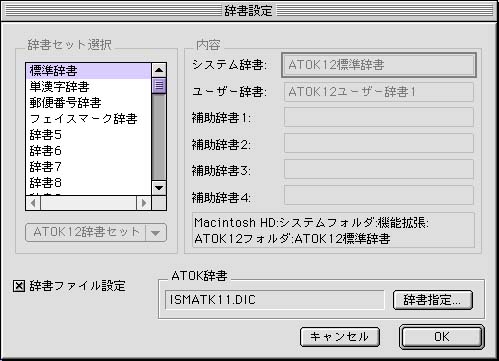
Task: Click the list scroll up arrow
Action: coord(159,70)
